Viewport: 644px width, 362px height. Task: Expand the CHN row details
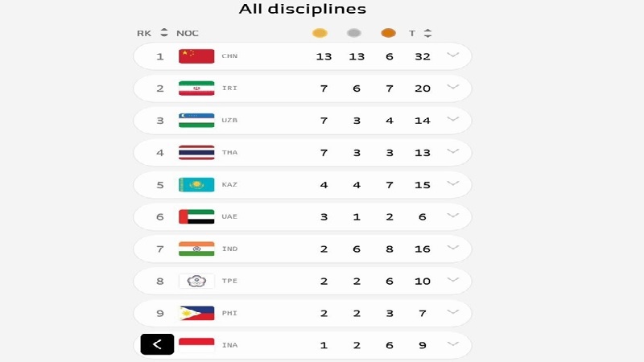coord(452,56)
